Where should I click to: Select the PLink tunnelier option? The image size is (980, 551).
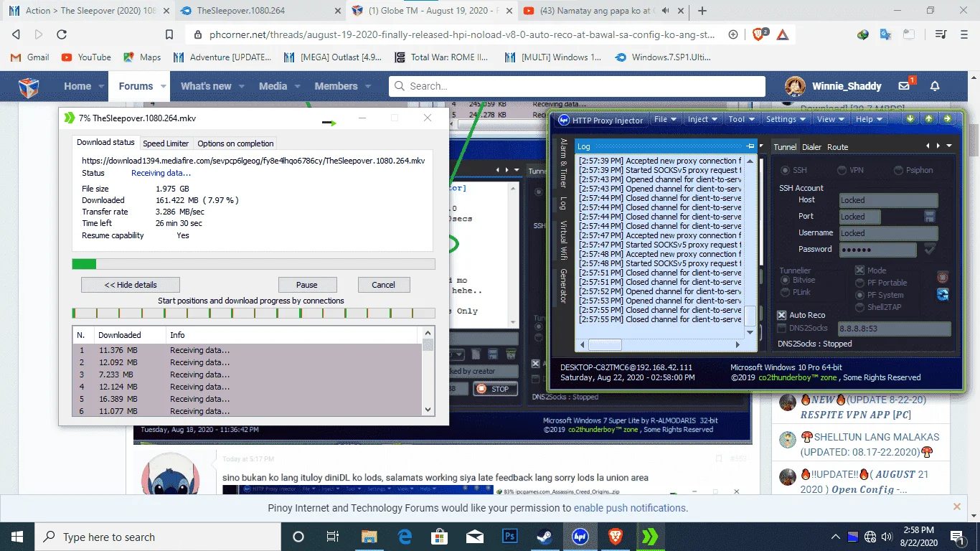pos(786,292)
